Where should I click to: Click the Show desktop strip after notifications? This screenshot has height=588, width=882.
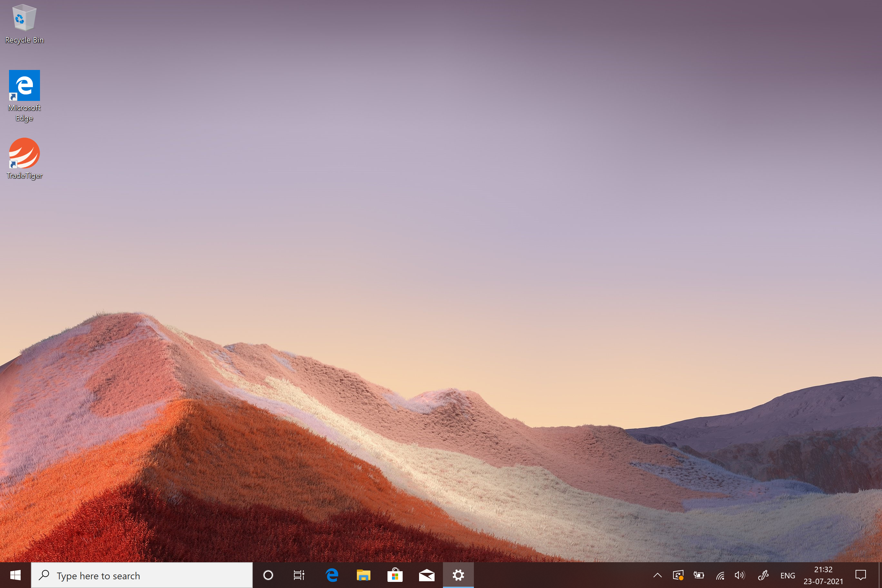pyautogui.click(x=880, y=575)
